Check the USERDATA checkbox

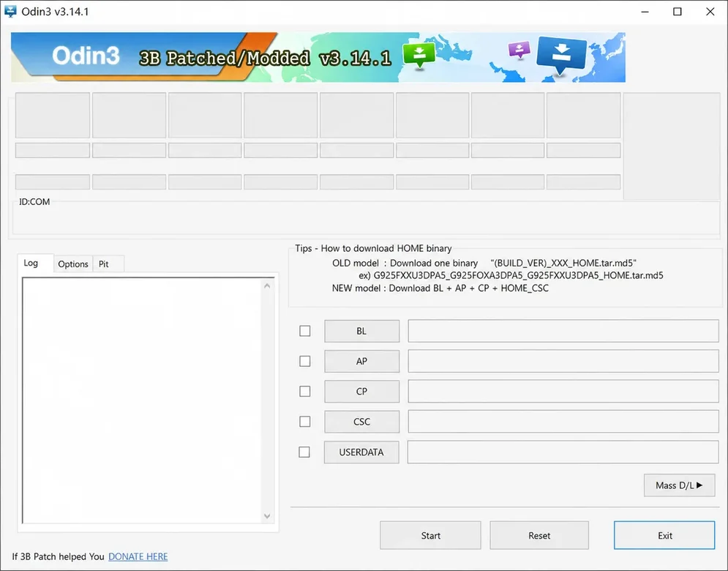pyautogui.click(x=304, y=452)
